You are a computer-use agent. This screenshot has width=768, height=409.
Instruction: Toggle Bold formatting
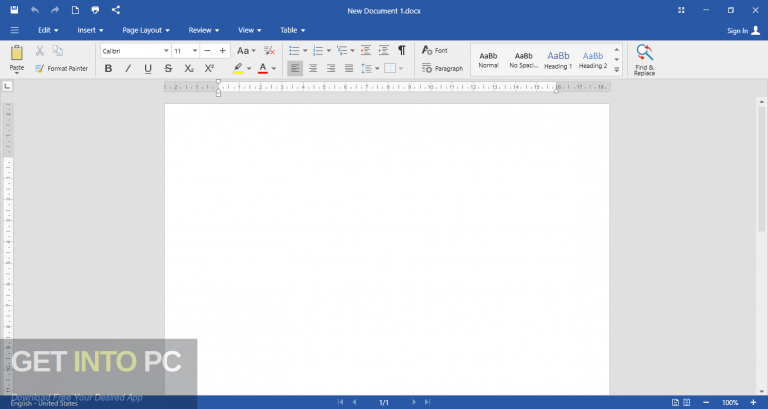(108, 69)
